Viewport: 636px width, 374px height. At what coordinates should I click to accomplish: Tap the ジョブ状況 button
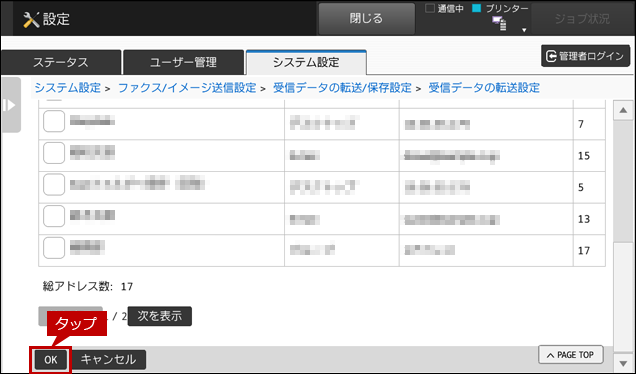582,19
